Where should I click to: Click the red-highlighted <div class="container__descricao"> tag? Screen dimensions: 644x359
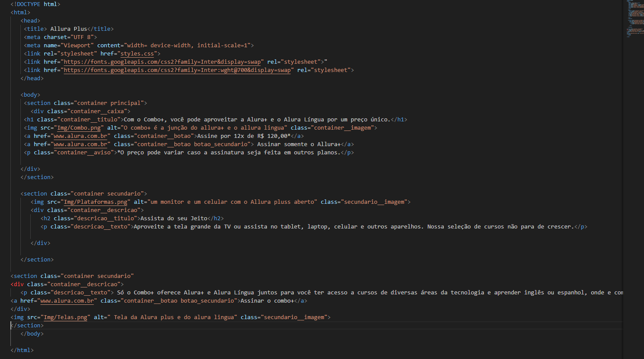coord(67,284)
